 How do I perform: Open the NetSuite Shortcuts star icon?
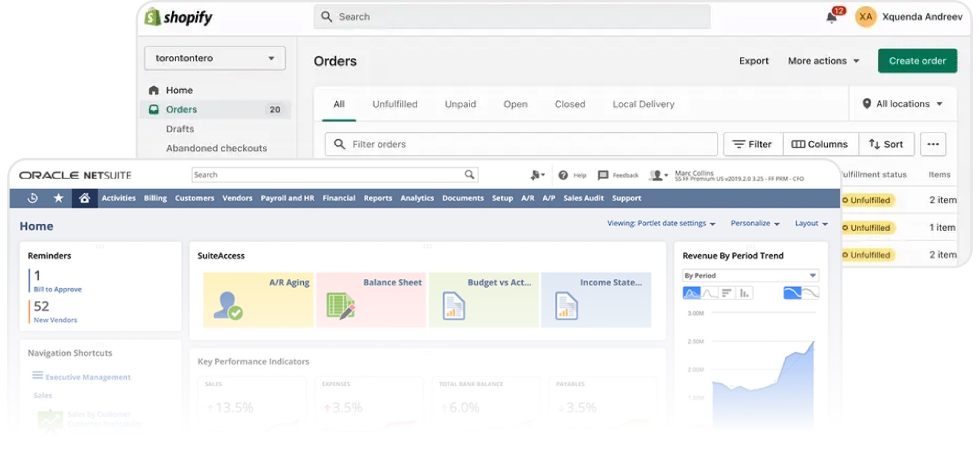pyautogui.click(x=58, y=198)
